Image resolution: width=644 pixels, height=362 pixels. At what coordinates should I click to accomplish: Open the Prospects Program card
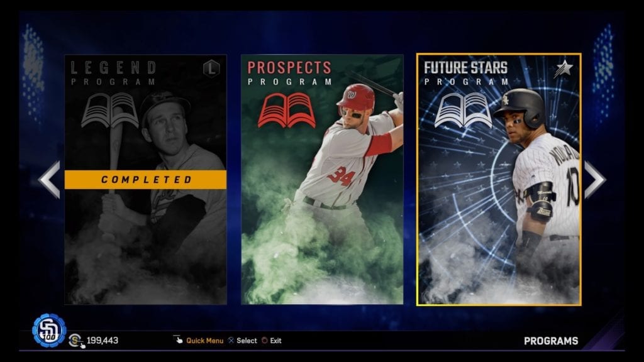(x=322, y=179)
